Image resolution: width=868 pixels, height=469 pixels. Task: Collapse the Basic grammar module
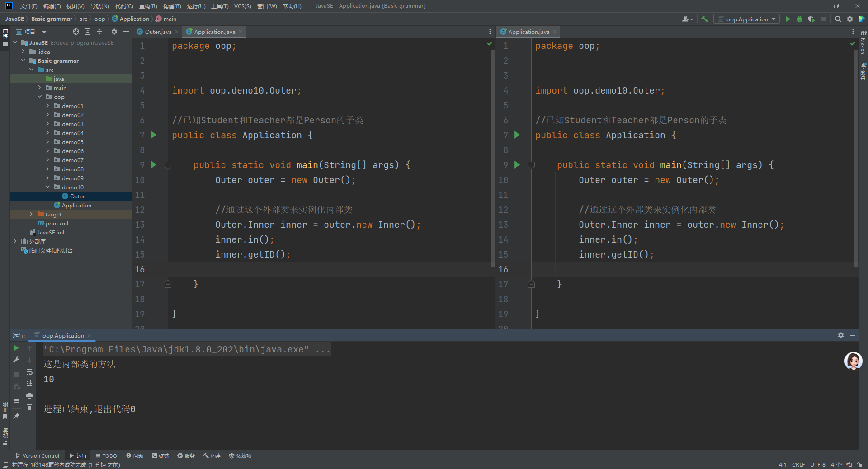(x=23, y=61)
